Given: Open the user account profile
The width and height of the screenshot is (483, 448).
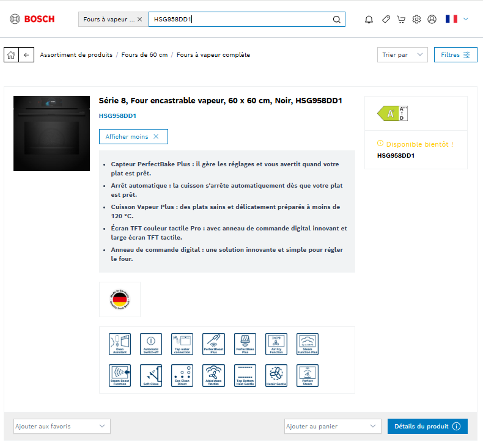Looking at the screenshot, I should 432,20.
